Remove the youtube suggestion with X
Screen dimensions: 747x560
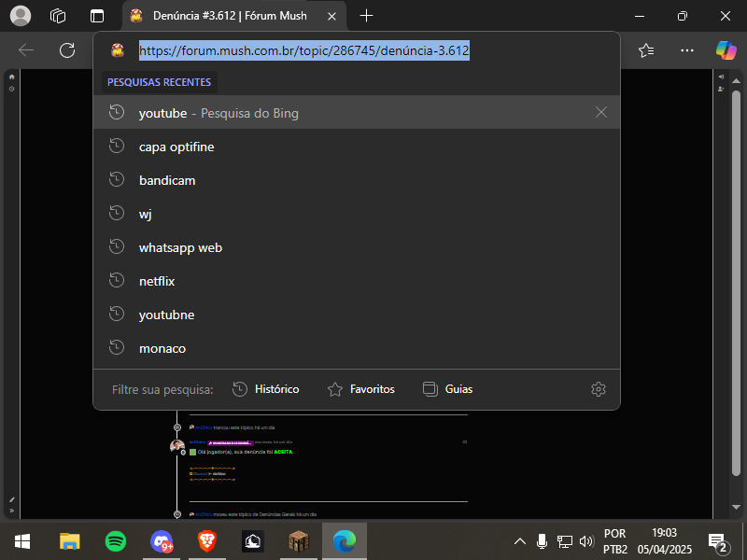pos(601,112)
